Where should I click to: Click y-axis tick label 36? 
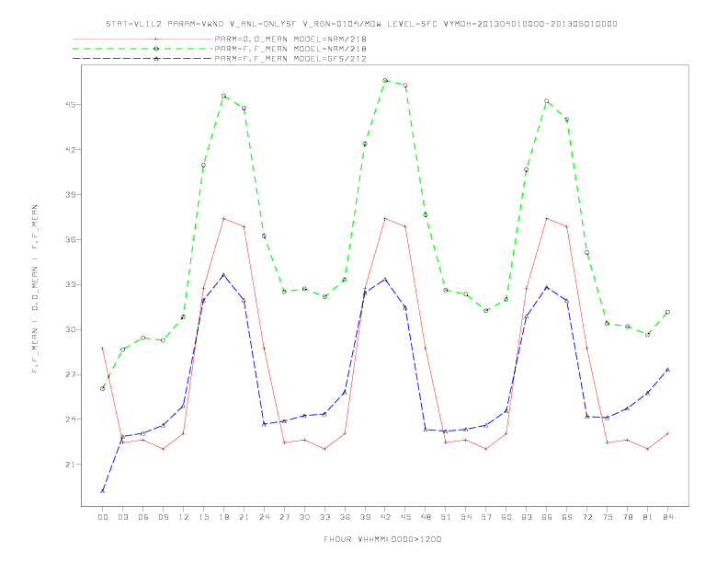(x=70, y=240)
